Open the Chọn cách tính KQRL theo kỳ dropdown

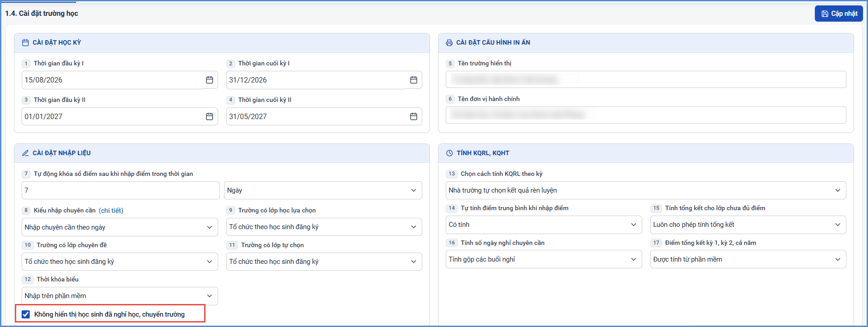click(x=646, y=190)
